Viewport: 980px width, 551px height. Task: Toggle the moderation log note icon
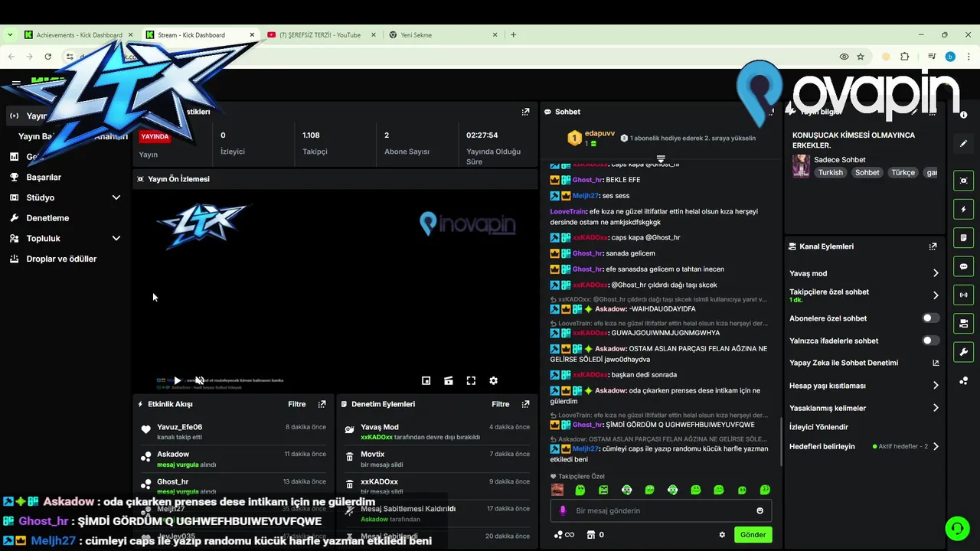(963, 238)
